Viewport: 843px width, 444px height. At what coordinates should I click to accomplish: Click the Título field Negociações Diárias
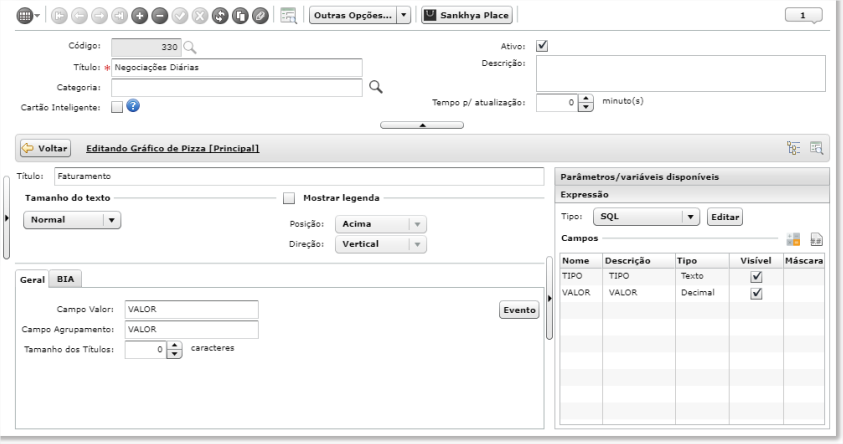click(x=237, y=67)
